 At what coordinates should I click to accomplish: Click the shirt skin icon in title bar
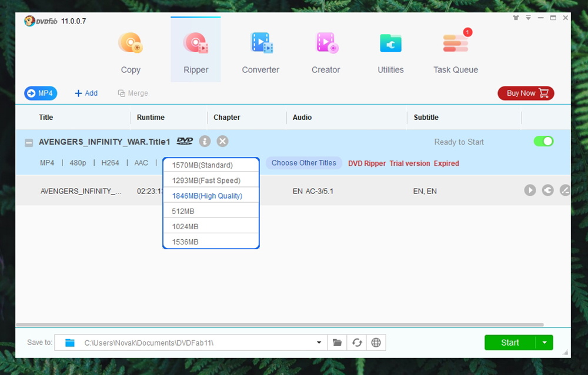tap(516, 18)
